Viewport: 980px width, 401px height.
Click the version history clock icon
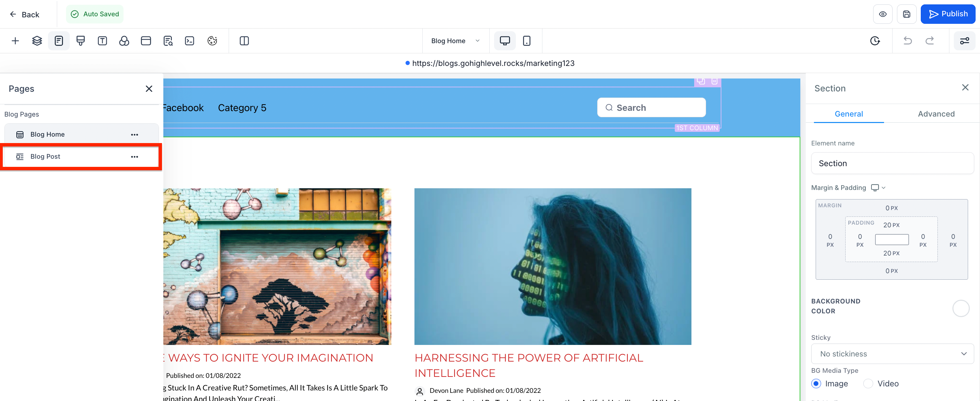click(x=875, y=41)
